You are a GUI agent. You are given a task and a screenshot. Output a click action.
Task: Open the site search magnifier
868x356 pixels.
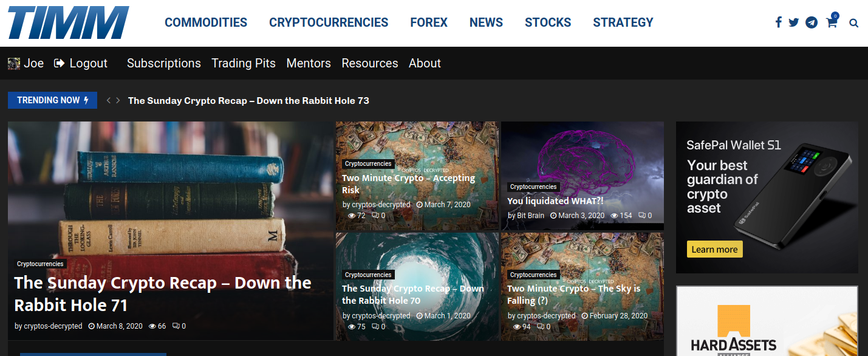[x=853, y=22]
